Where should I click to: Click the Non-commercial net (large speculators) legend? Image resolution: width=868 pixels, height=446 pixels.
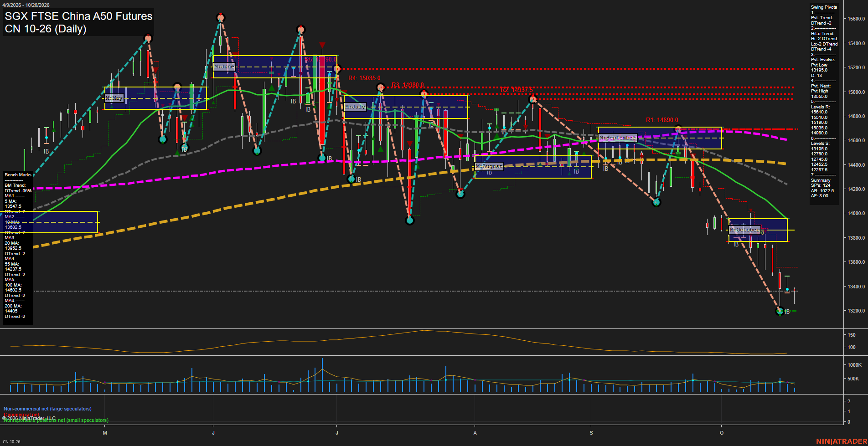pos(47,409)
